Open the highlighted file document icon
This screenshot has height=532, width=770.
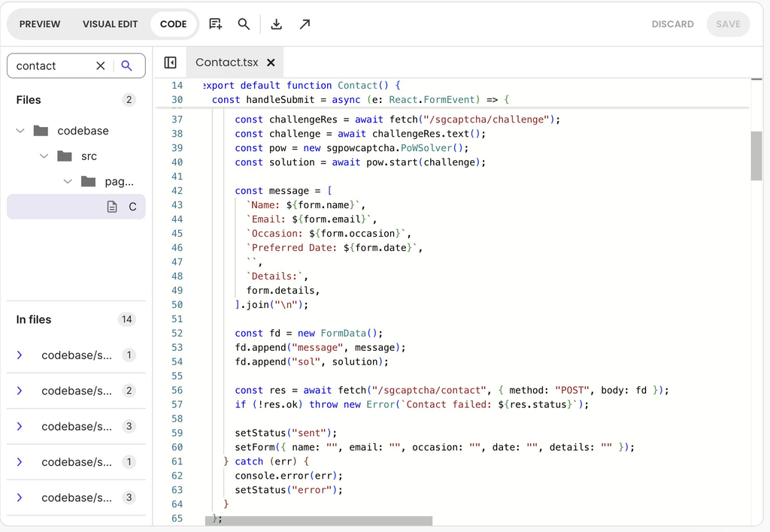click(112, 207)
